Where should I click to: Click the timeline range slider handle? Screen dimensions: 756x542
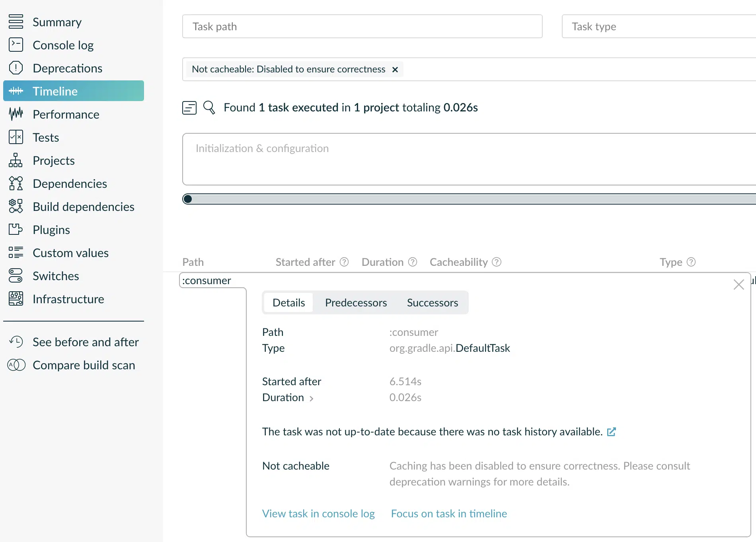187,199
